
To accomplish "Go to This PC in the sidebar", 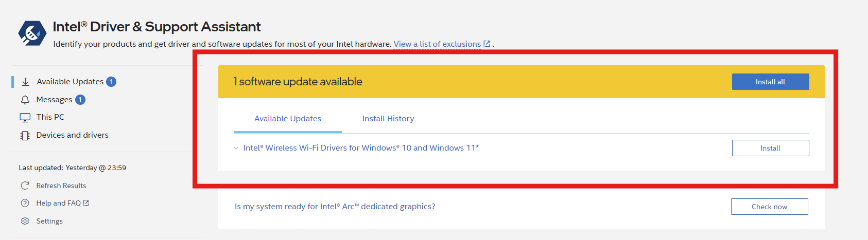I will [50, 117].
